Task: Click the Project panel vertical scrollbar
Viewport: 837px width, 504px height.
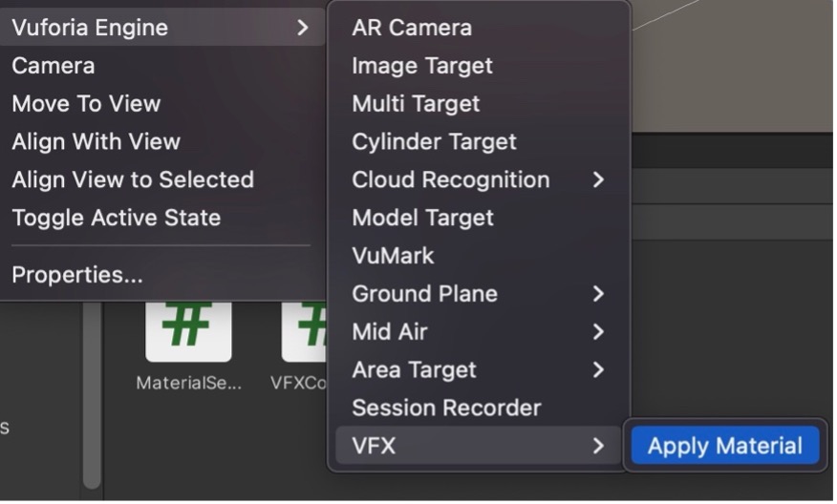Action: pyautogui.click(x=93, y=396)
